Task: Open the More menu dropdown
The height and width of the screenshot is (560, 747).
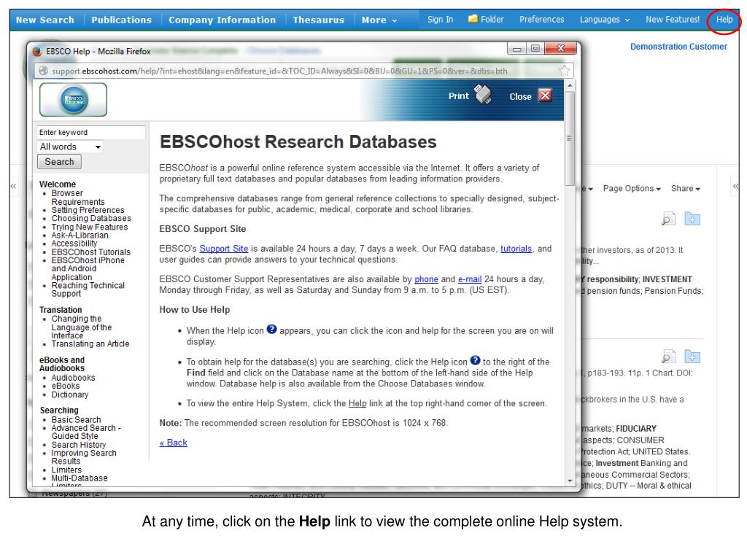Action: point(379,20)
